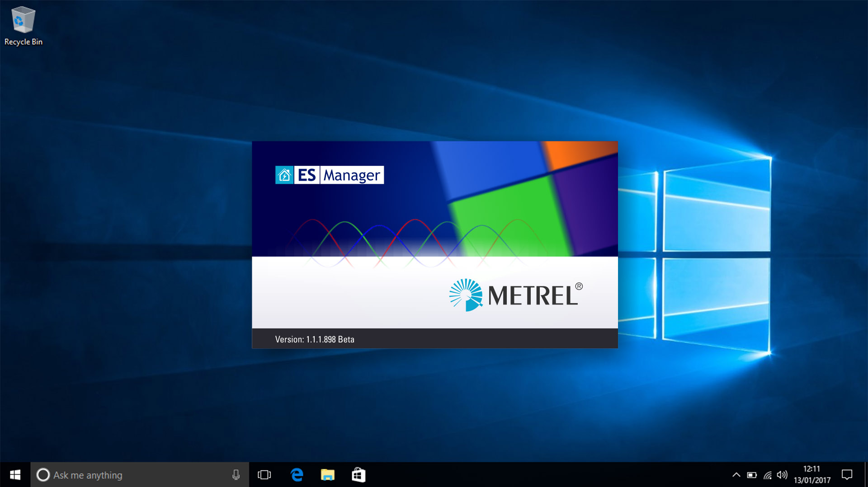Check the battery status icon

[x=752, y=475]
